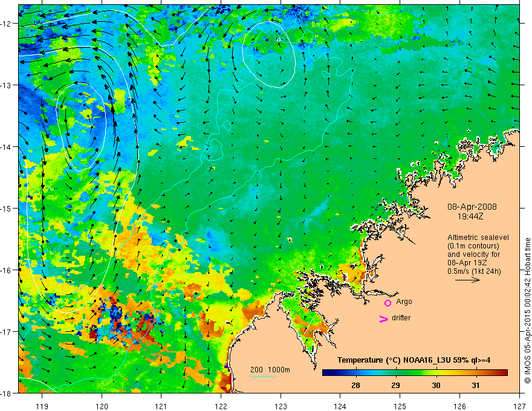The height and width of the screenshot is (411, 532).
Task: Click the latitude -14 axis label
Action: coord(6,147)
